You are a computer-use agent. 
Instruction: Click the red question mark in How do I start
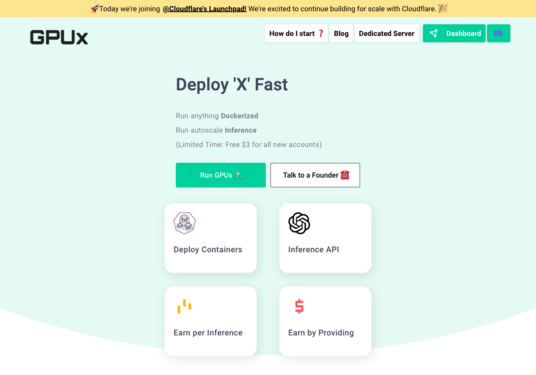point(321,34)
